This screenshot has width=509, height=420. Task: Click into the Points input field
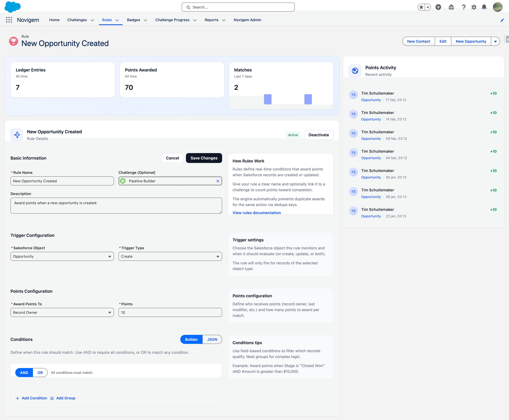[x=170, y=313]
